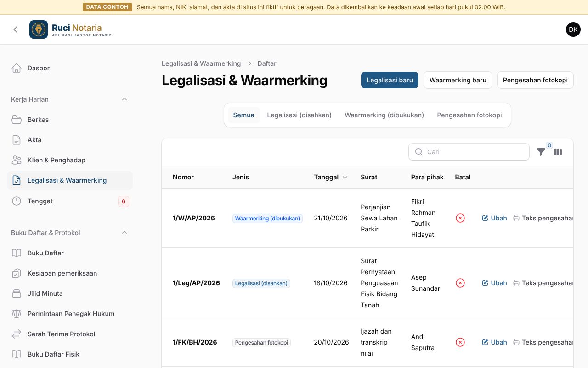Click Ijazah dan transkrip nilai cell

tap(376, 342)
